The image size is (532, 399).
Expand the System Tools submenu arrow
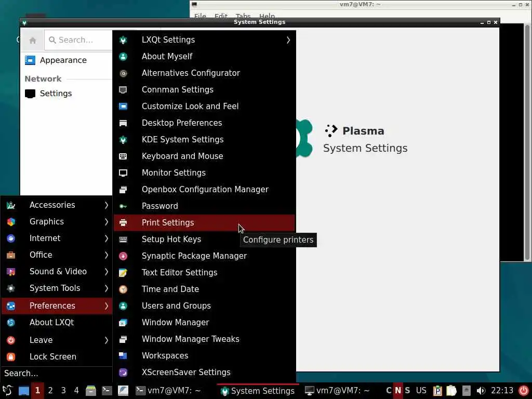[x=106, y=288]
